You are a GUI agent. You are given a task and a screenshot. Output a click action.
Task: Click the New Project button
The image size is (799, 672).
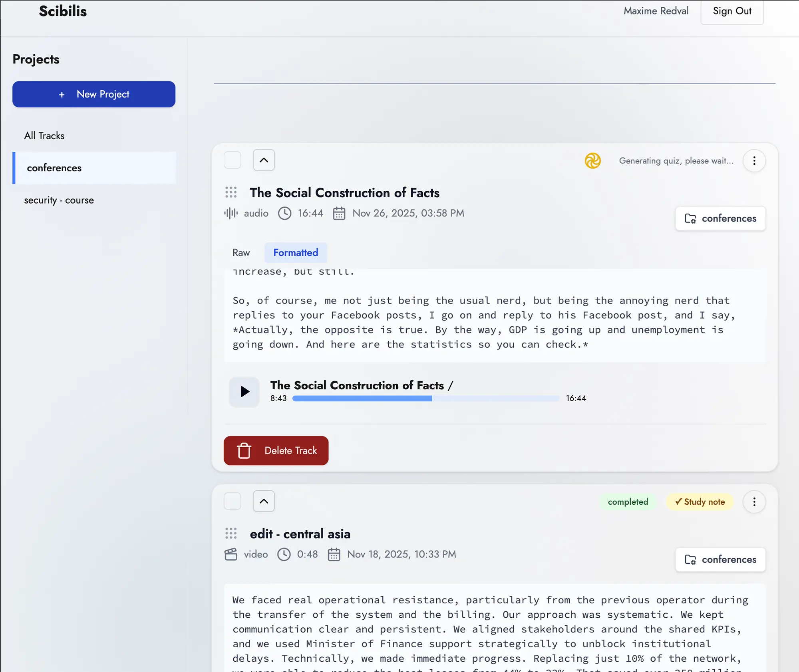pyautogui.click(x=94, y=94)
